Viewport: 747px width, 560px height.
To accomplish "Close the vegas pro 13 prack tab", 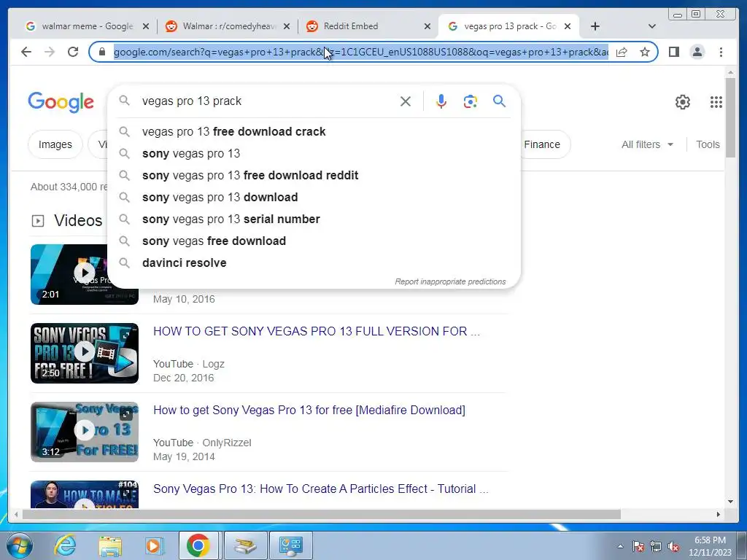I will 568,27.
